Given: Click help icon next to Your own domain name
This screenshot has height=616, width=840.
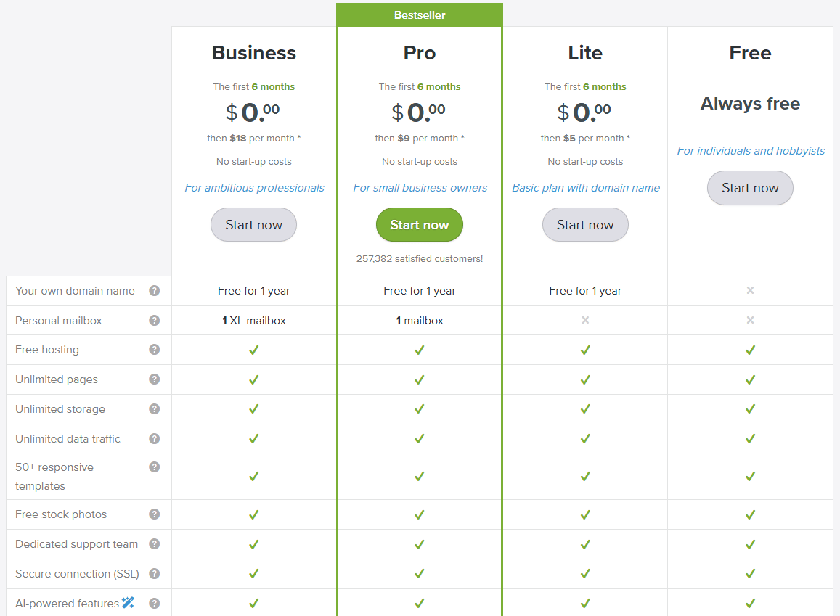Looking at the screenshot, I should coord(155,291).
